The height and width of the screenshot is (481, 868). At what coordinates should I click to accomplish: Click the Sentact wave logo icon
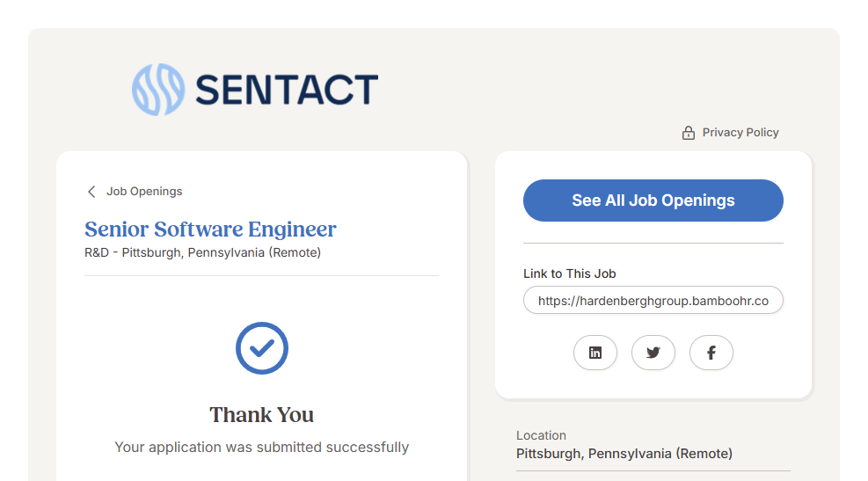click(158, 90)
